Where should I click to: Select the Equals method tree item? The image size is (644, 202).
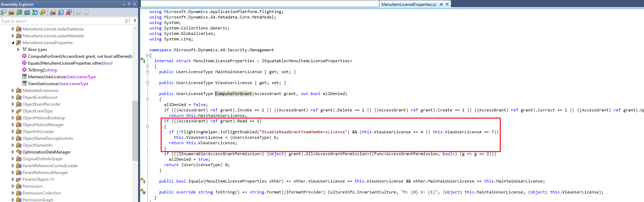[70, 63]
